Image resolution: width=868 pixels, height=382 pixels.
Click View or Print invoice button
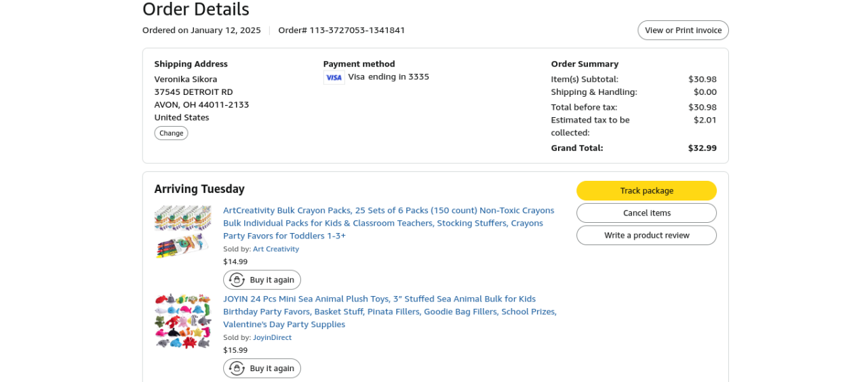click(x=683, y=30)
